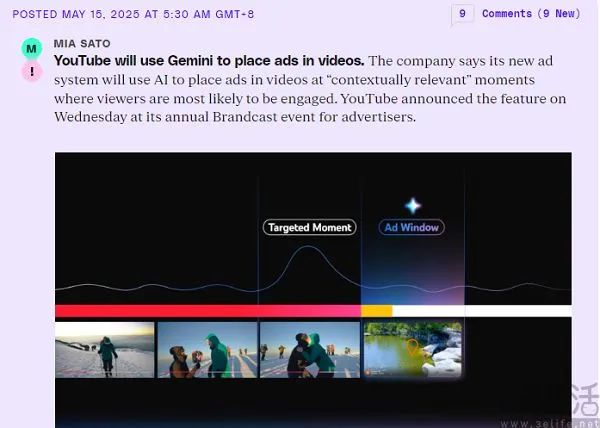Screen dimensions: 600x428
Task: Select the highlighted lake scene ad thumbnail
Action: [412, 349]
